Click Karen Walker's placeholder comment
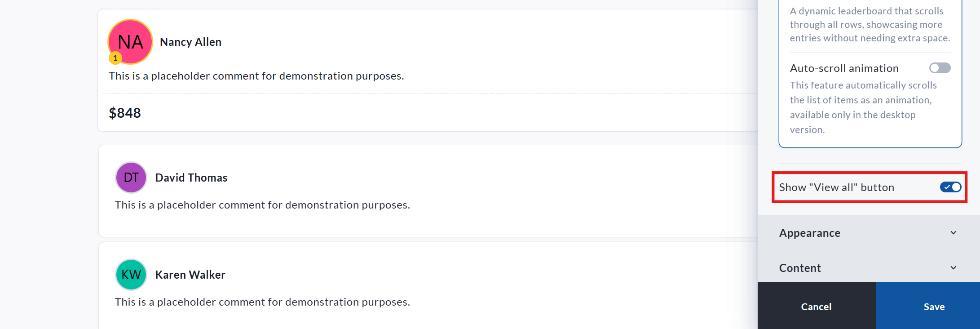 (x=262, y=302)
